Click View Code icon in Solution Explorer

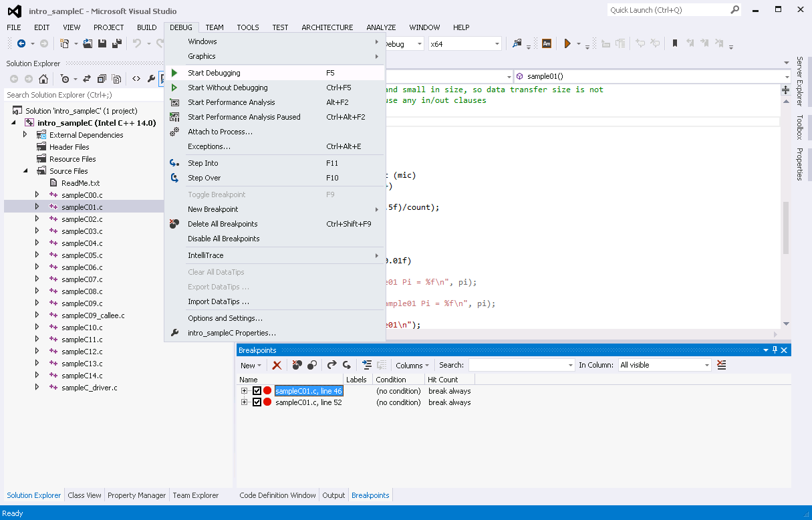[136, 79]
